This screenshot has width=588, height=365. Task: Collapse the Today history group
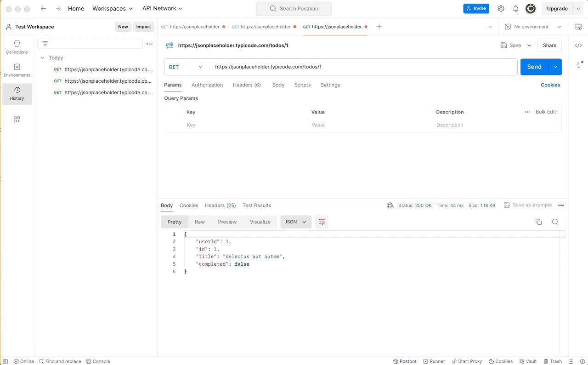(42, 58)
